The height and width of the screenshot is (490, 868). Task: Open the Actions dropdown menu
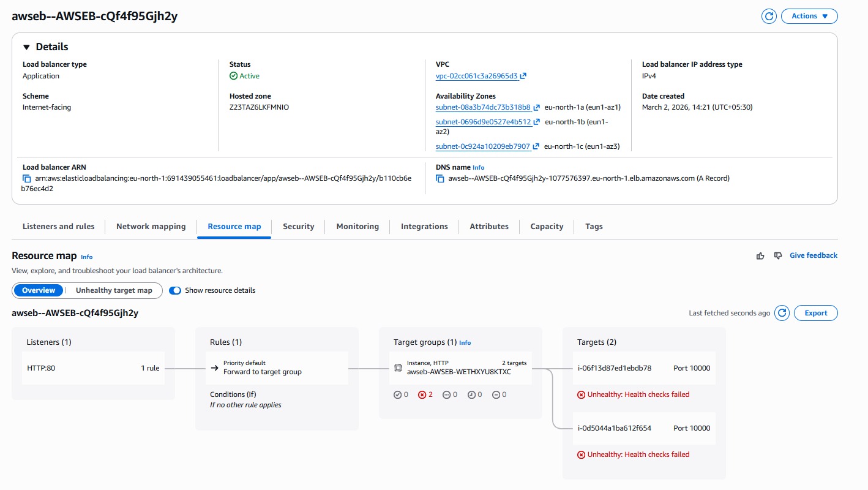pyautogui.click(x=809, y=17)
